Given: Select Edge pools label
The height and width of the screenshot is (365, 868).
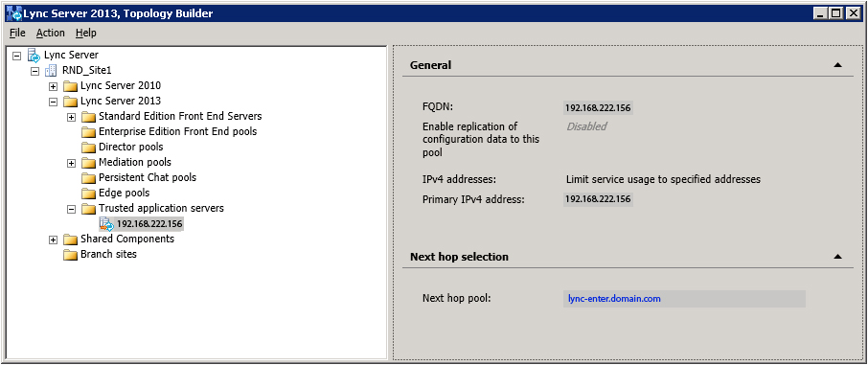Looking at the screenshot, I should (124, 194).
